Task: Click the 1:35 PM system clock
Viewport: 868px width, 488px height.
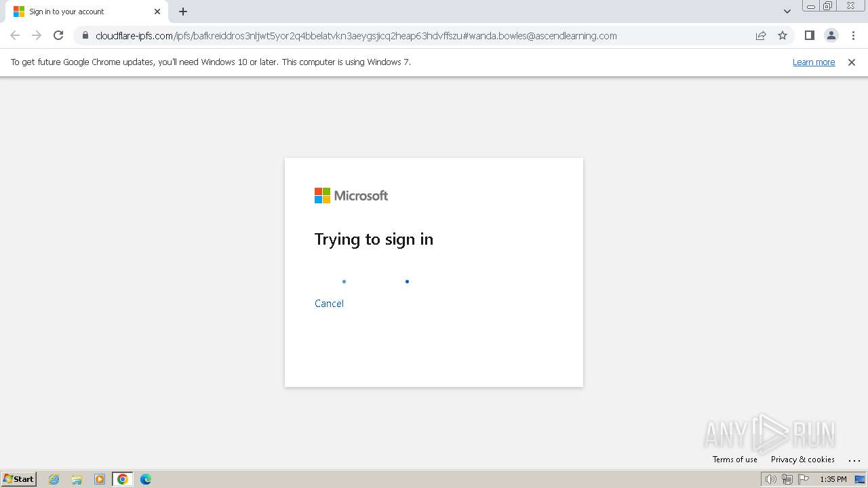Action: 833,479
